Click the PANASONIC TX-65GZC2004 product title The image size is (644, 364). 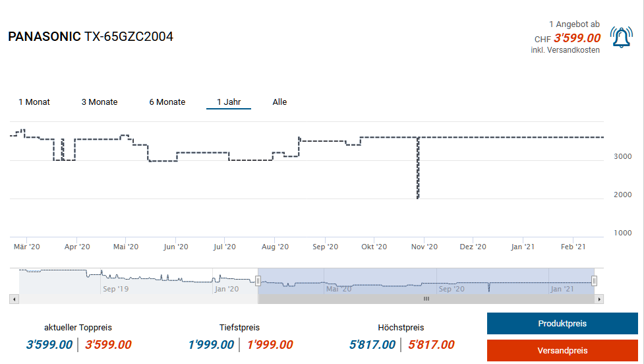[x=91, y=37]
